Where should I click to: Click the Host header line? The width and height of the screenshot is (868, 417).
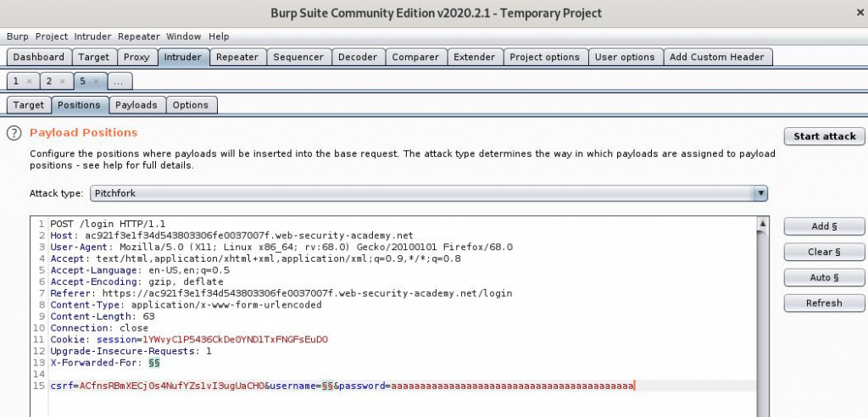coord(232,236)
